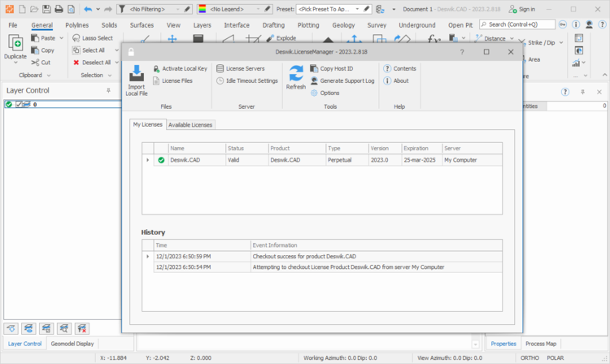Open the Underground ribbon tab
The width and height of the screenshot is (610, 364).
tap(416, 25)
